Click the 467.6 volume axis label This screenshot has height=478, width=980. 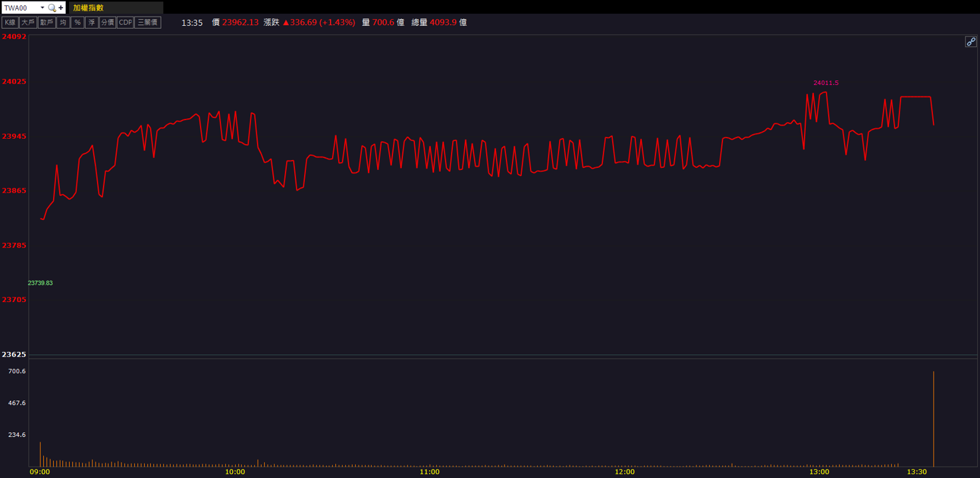[x=17, y=403]
